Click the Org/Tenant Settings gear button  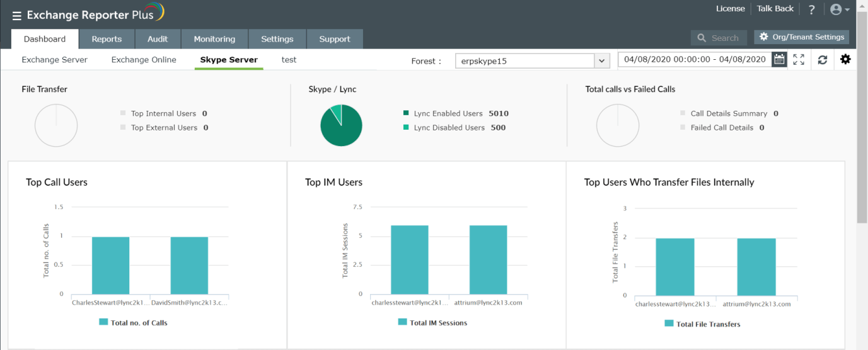tap(802, 37)
